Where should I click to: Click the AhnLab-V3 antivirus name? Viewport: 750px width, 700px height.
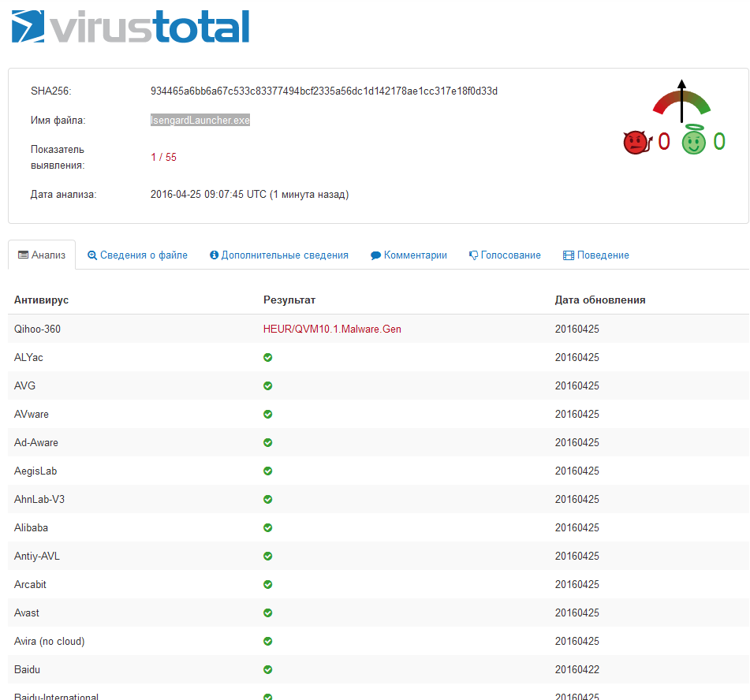click(39, 499)
